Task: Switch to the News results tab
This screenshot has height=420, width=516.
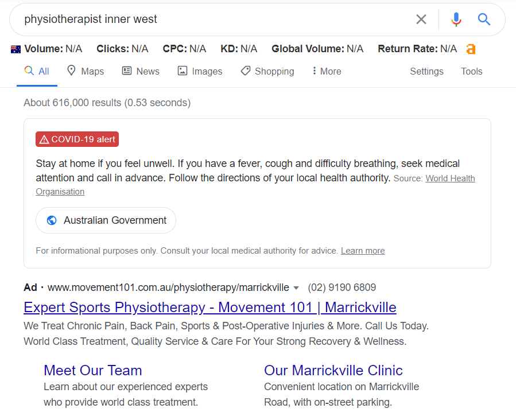Action: (141, 71)
